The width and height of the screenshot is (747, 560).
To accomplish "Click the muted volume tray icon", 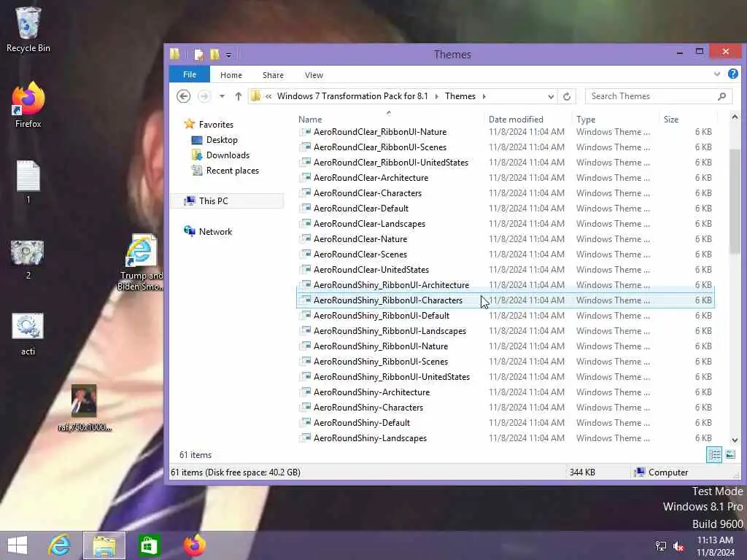I will [x=678, y=545].
